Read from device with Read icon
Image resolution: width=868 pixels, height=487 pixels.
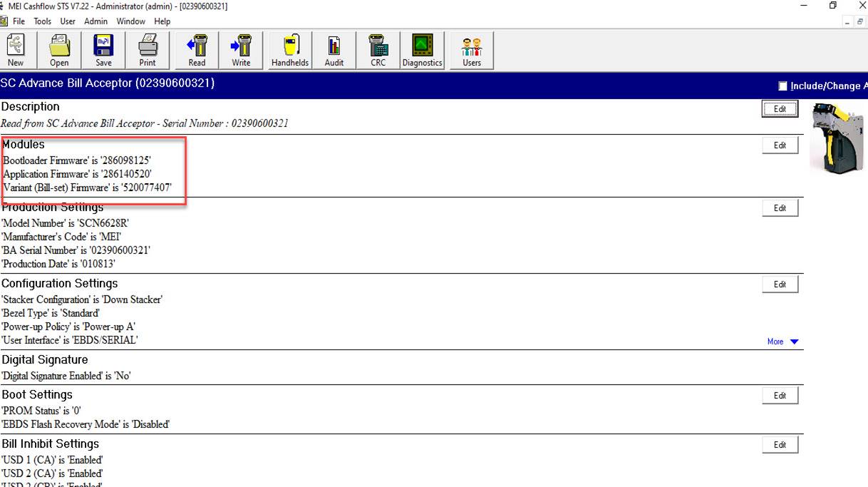[197, 51]
